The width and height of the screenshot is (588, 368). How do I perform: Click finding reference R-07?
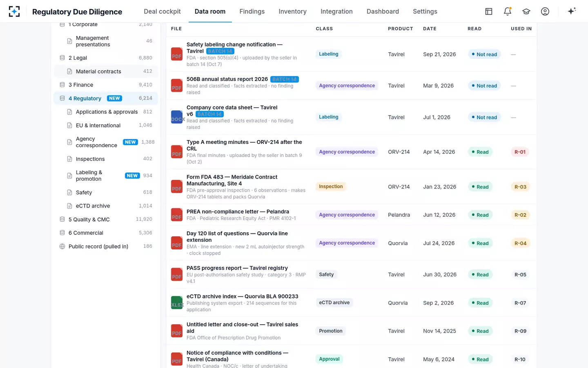pyautogui.click(x=520, y=303)
